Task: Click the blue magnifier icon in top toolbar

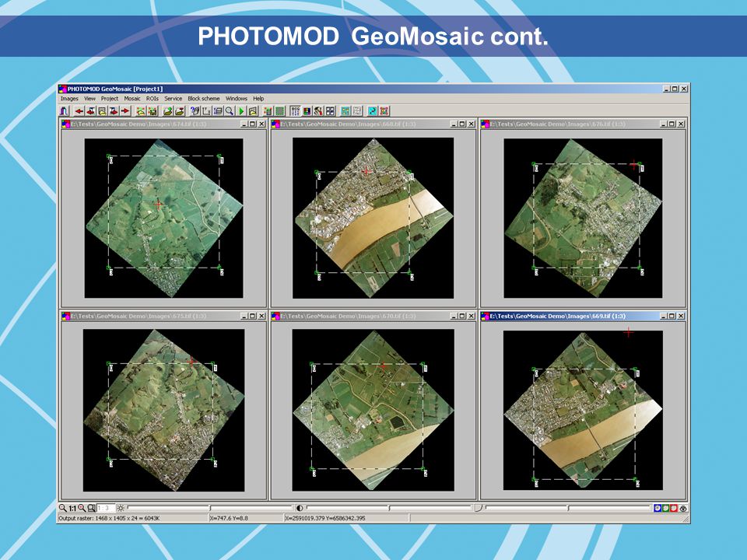Action: coord(230,111)
